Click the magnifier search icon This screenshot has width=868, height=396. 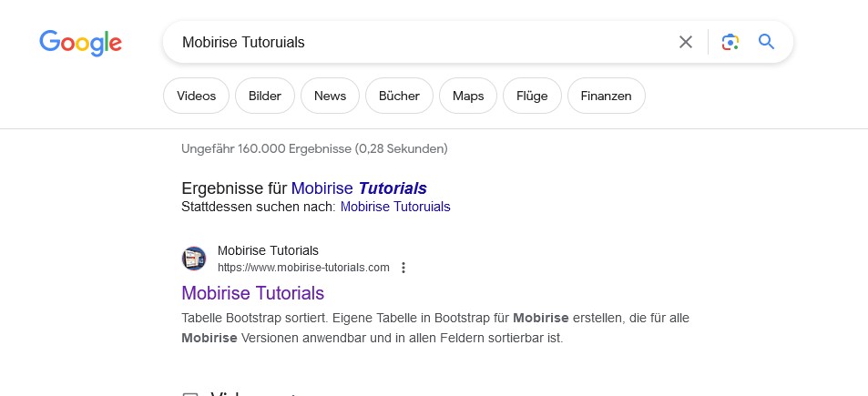766,42
